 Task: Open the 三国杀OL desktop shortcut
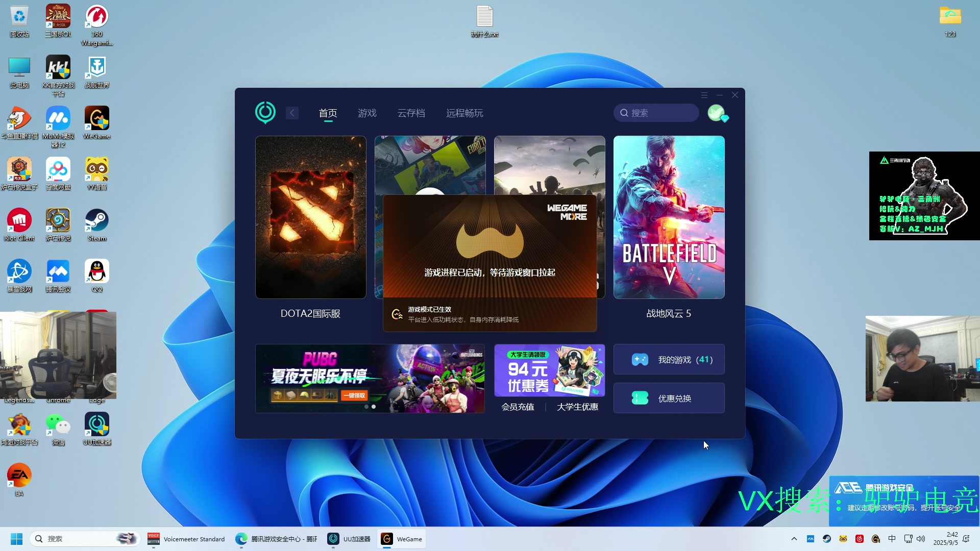(58, 21)
